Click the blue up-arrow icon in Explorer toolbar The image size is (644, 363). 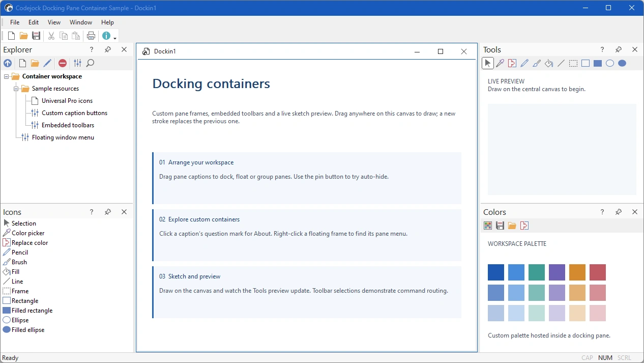pyautogui.click(x=8, y=63)
